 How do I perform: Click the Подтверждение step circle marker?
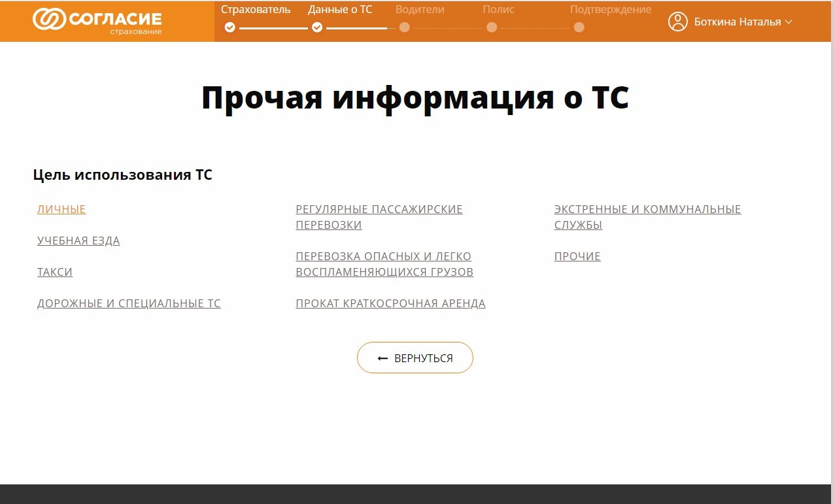(579, 27)
